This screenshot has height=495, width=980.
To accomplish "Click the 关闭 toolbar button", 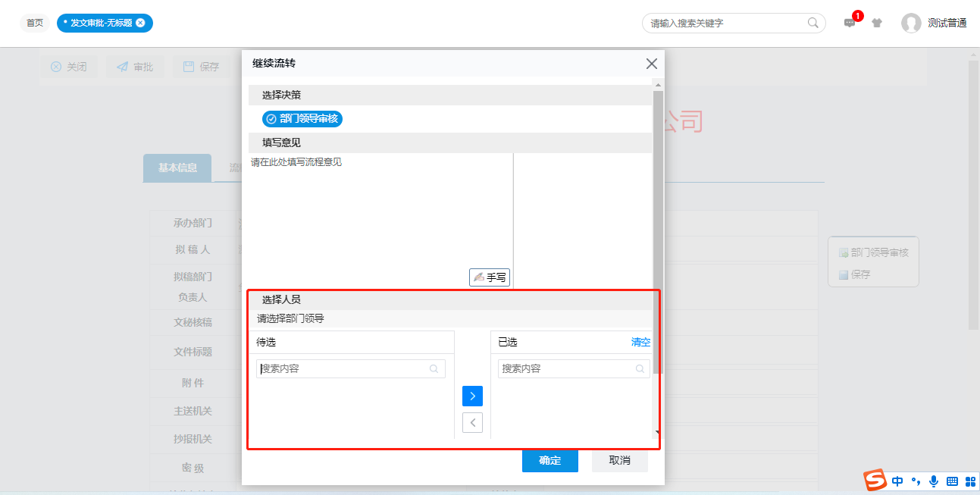I will click(x=69, y=67).
